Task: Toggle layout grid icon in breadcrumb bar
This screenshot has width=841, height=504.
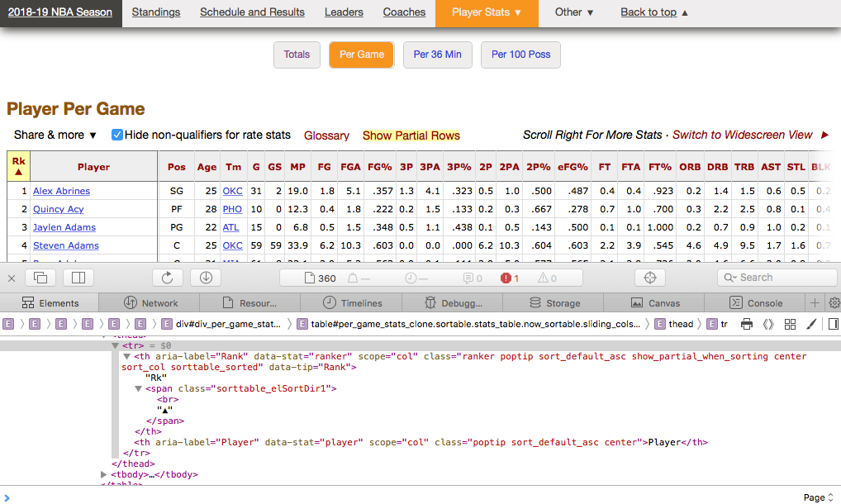Action: (790, 324)
